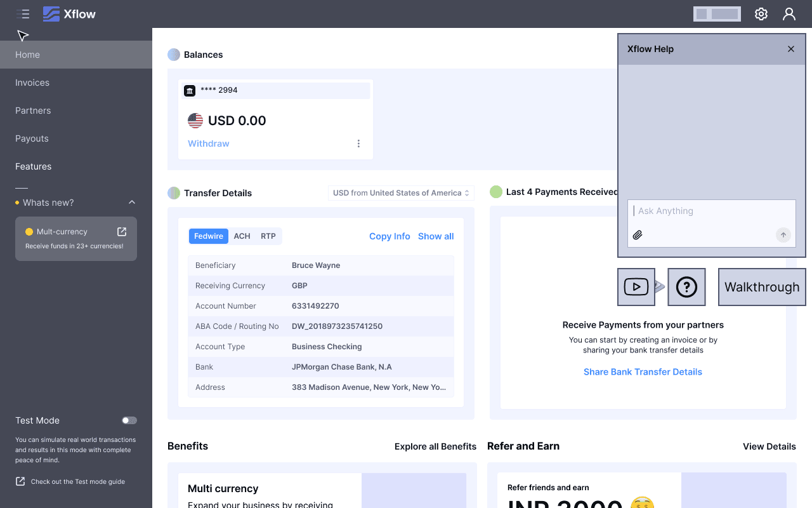Open Mult-currency external link icon
Screen dimensions: 812x508
[x=122, y=232]
